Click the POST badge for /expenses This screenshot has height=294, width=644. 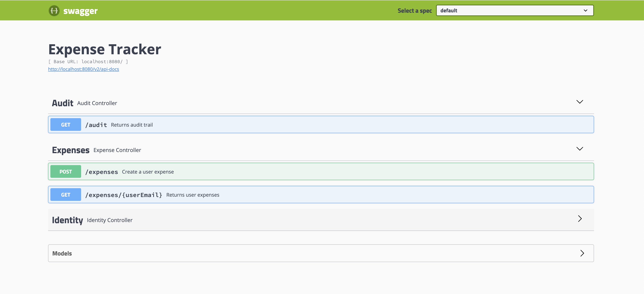[66, 172]
